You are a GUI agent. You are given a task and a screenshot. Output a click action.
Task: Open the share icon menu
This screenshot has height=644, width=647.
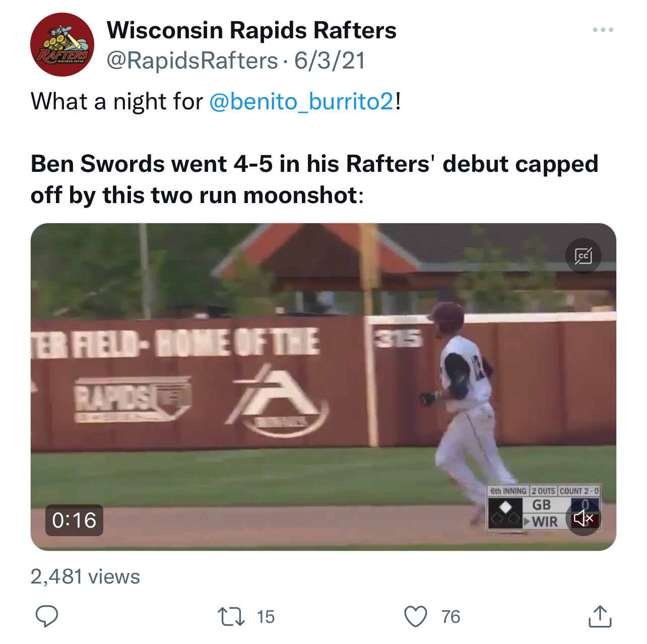pyautogui.click(x=600, y=616)
